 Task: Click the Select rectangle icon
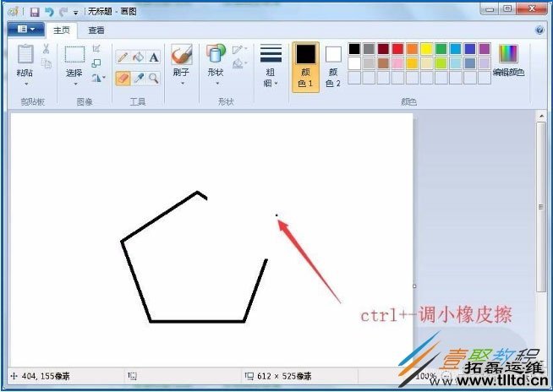point(74,54)
